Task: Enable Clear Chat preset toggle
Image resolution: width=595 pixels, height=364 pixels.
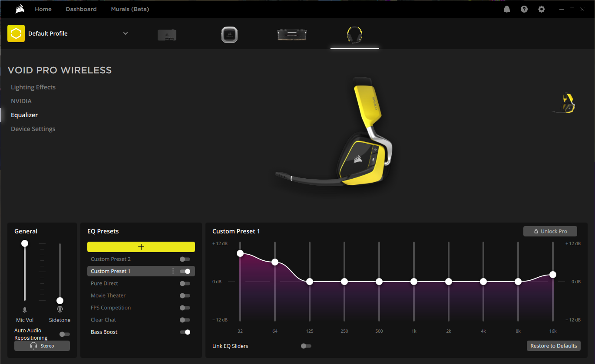Action: [x=185, y=320]
